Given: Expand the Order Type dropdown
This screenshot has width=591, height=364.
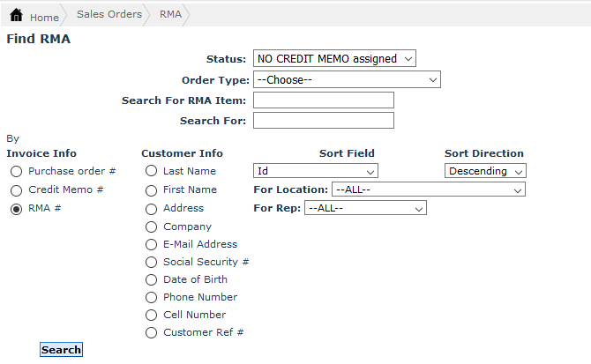Looking at the screenshot, I should click(346, 80).
